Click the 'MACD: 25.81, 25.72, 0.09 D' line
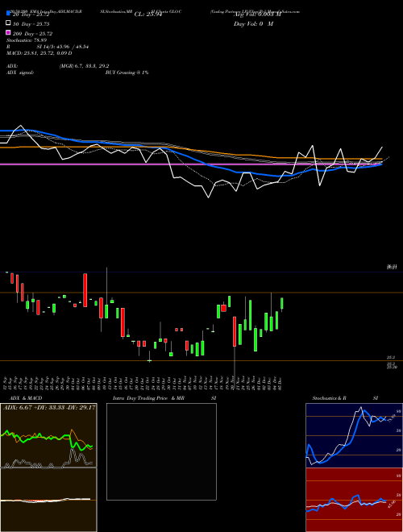This screenshot has height=532, width=403. pyautogui.click(x=39, y=53)
